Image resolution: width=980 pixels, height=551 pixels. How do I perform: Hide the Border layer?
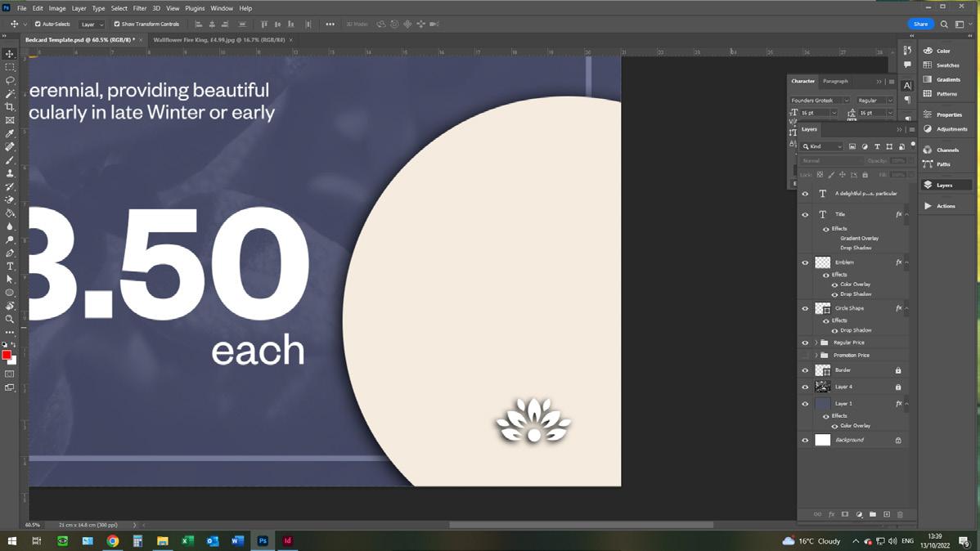click(x=805, y=370)
